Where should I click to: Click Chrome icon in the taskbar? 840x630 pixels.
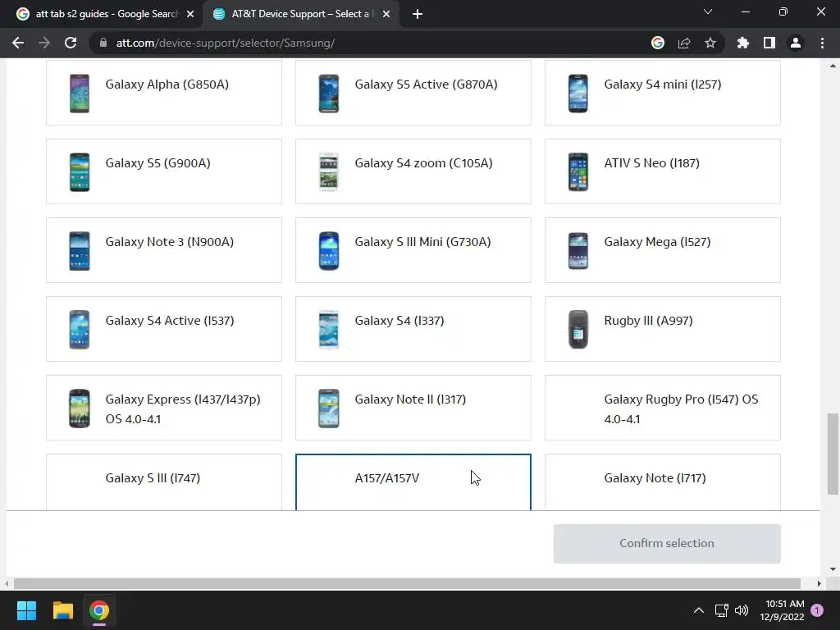click(99, 610)
